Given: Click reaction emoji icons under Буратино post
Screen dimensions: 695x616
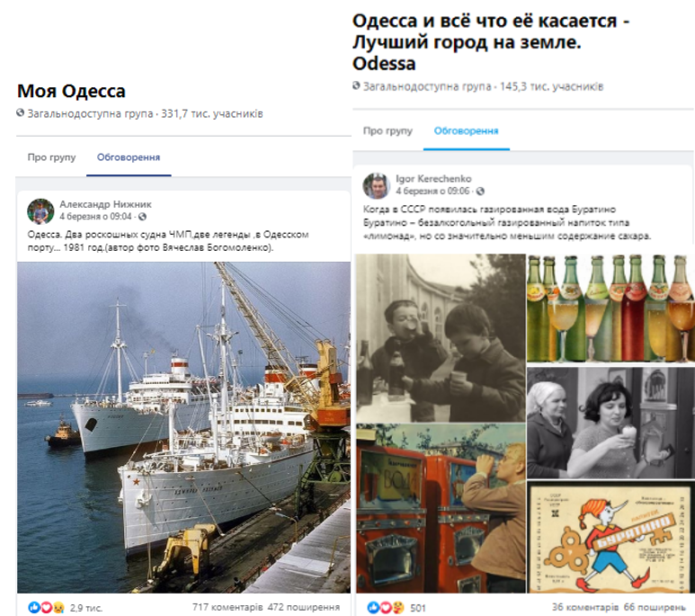Looking at the screenshot, I should pyautogui.click(x=386, y=607).
